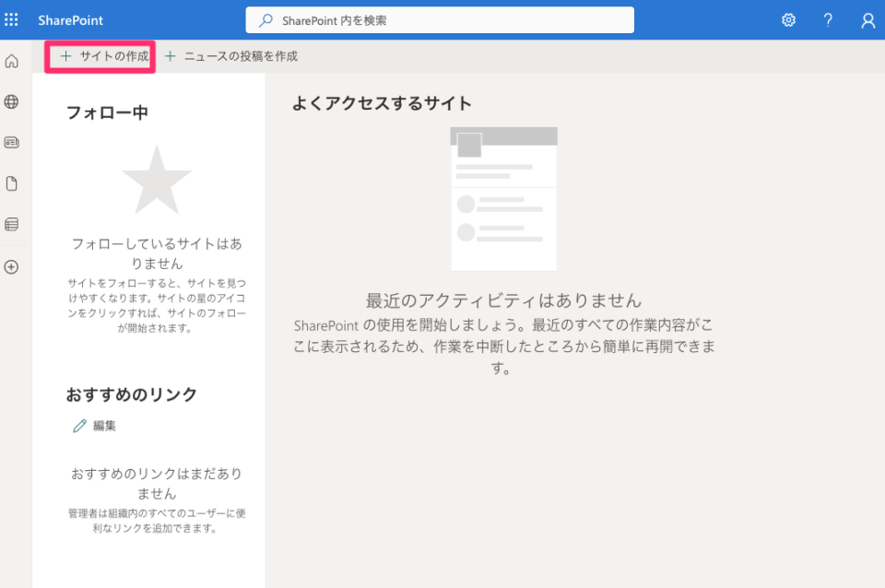Open your account profile icon

pos(867,19)
